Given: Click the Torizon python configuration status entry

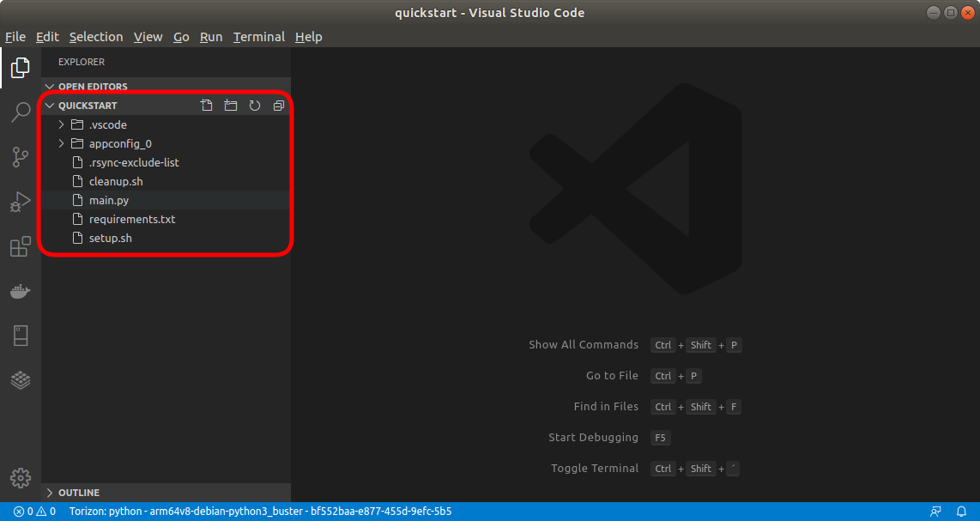Looking at the screenshot, I should (260, 512).
